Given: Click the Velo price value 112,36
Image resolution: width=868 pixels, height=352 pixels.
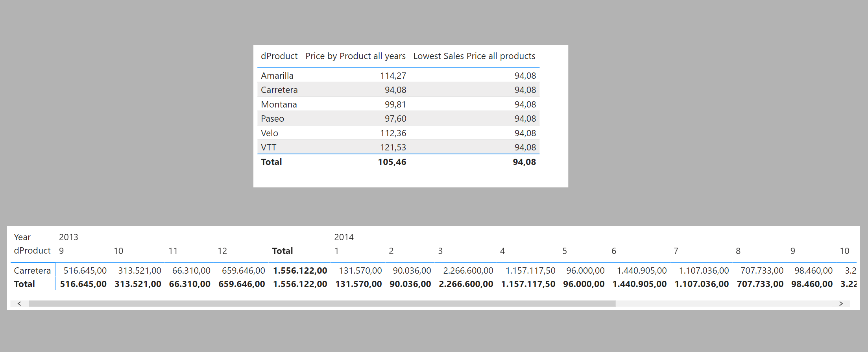Looking at the screenshot, I should coord(393,133).
